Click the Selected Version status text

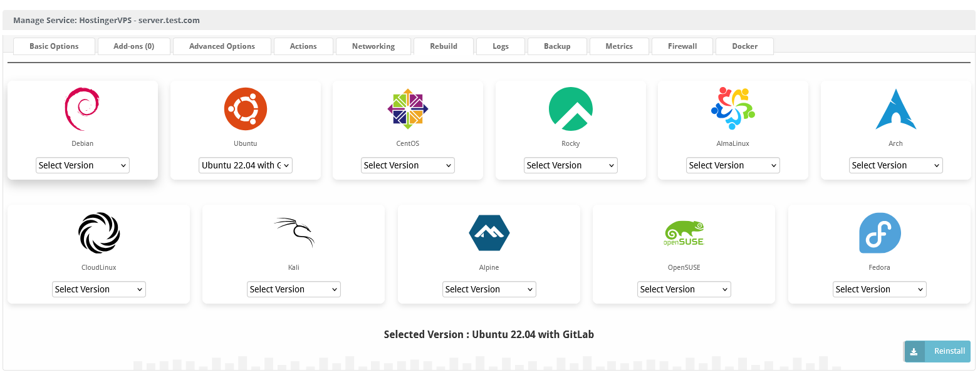pyautogui.click(x=489, y=334)
